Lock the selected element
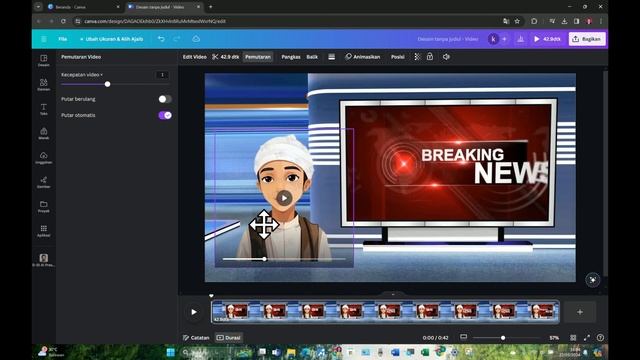Screen dimensions: 640x360 pos(430,57)
